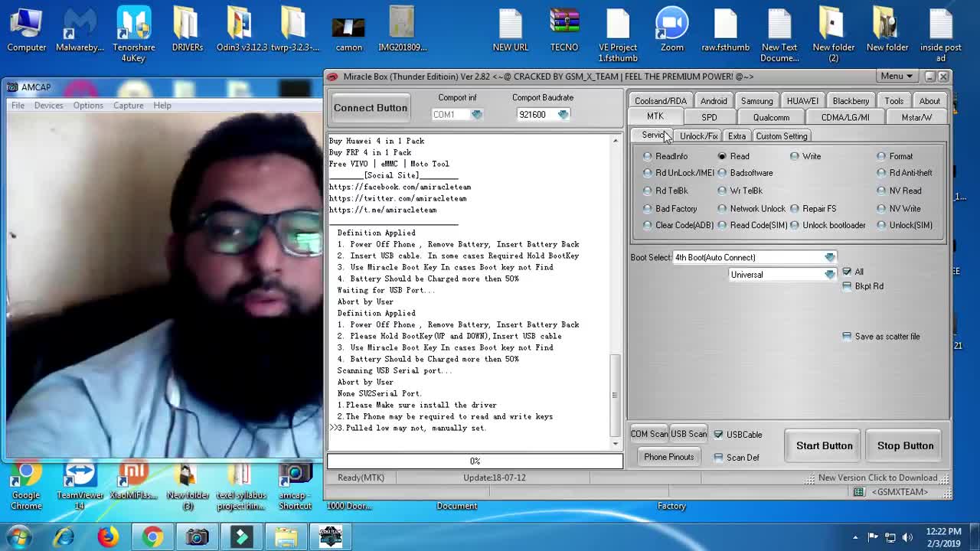Open Odin3 v3.12.3 desktop folder
Screen dimensions: 980x551
click(x=241, y=31)
